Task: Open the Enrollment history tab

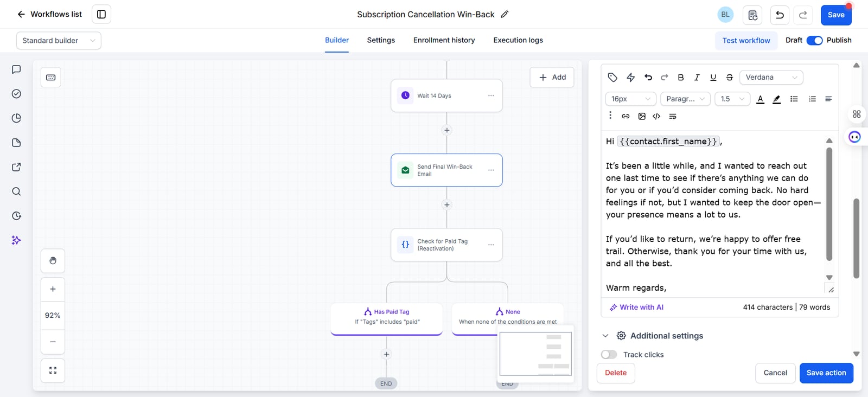Action: click(444, 40)
